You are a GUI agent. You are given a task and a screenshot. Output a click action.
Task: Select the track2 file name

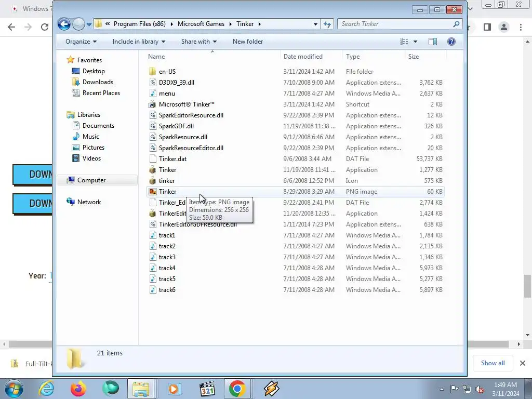click(x=167, y=246)
